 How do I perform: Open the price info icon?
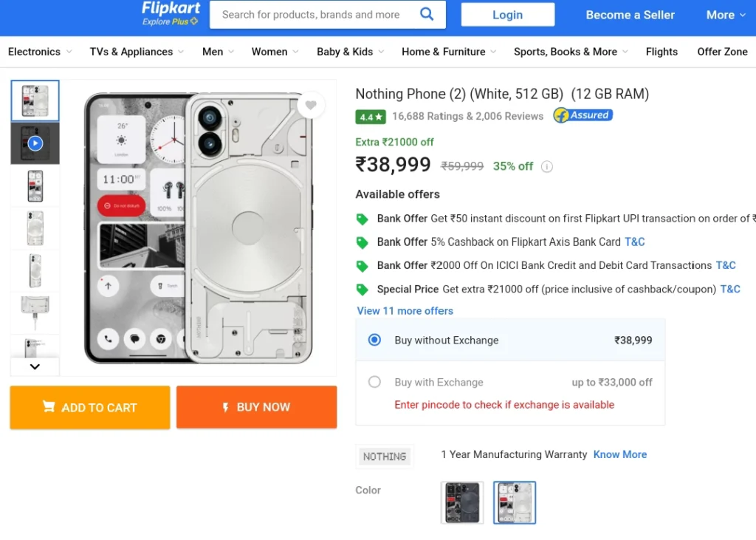coord(547,166)
